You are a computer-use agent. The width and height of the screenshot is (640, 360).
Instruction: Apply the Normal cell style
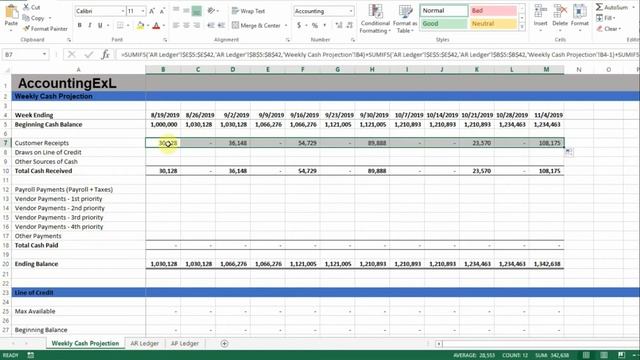[x=444, y=11]
